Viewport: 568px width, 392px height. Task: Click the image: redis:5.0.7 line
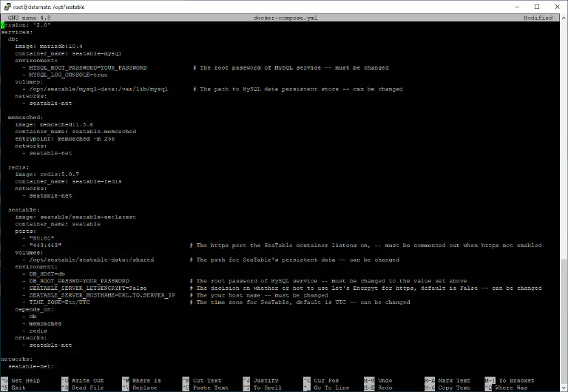[x=47, y=174]
